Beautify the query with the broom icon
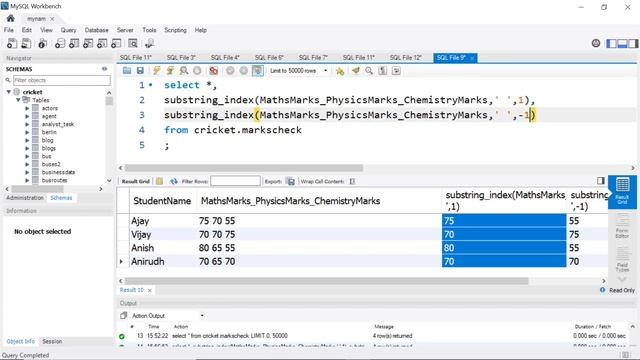This screenshot has height=360, width=640. click(356, 71)
